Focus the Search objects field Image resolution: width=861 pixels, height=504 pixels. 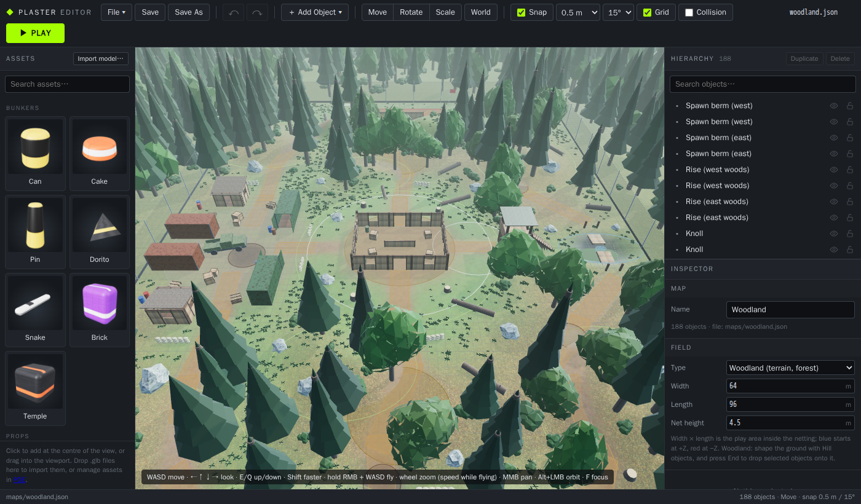[x=763, y=84]
